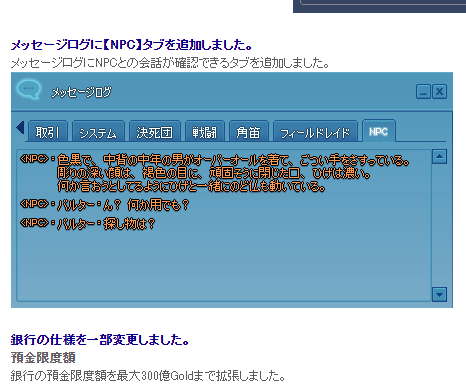Switch to the システム tab
Screen dimensions: 466x392
(98, 132)
